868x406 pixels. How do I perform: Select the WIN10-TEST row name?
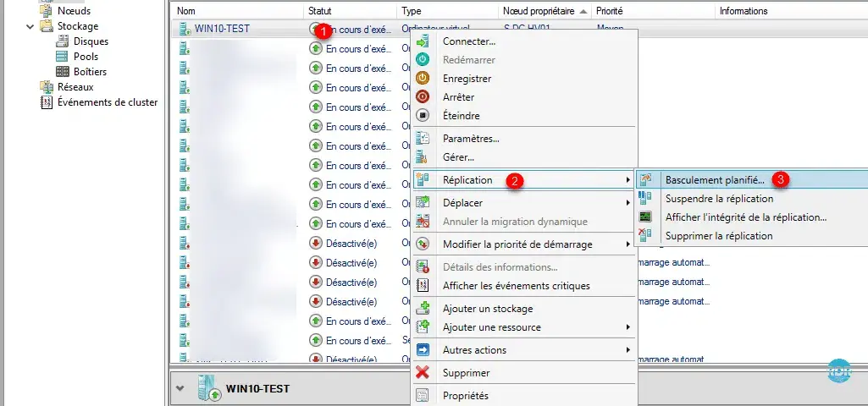pyautogui.click(x=222, y=29)
